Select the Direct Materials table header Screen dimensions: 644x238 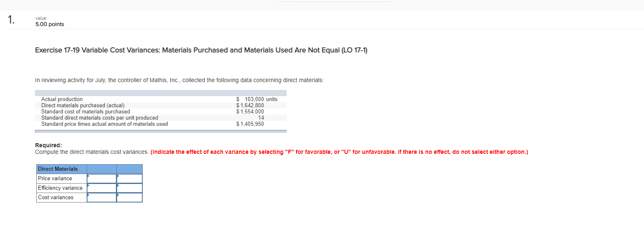(57, 169)
